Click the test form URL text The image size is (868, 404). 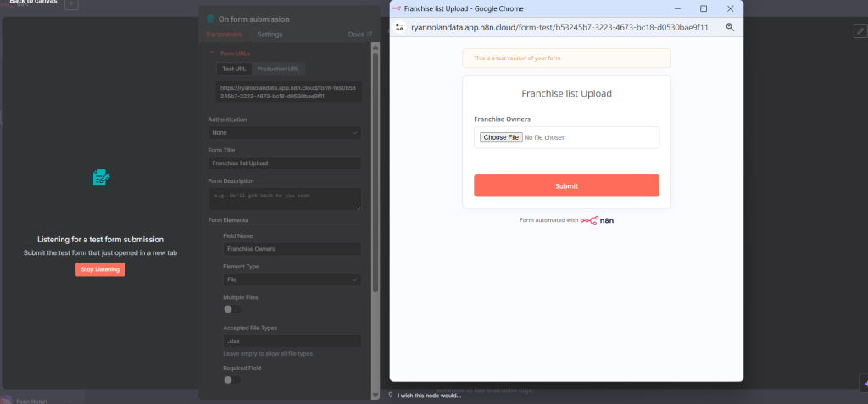(x=288, y=91)
